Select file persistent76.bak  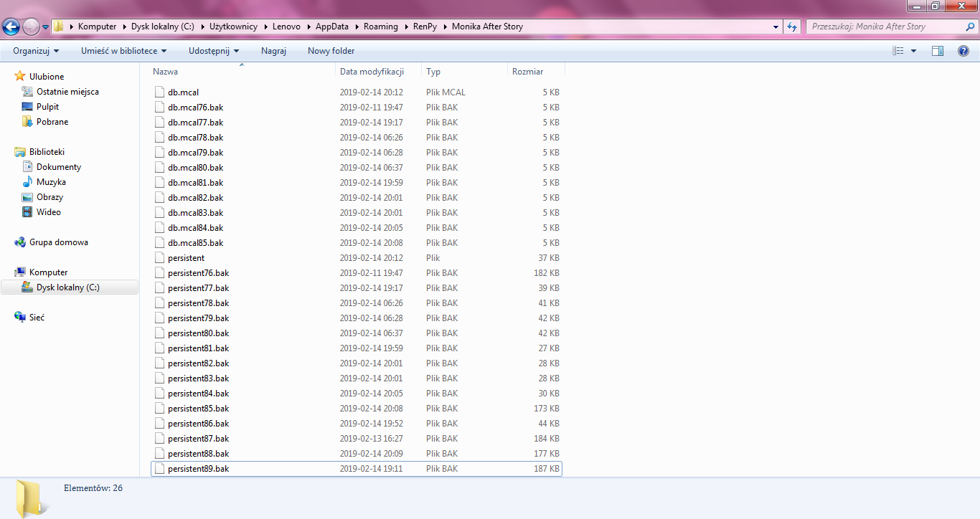(357, 273)
